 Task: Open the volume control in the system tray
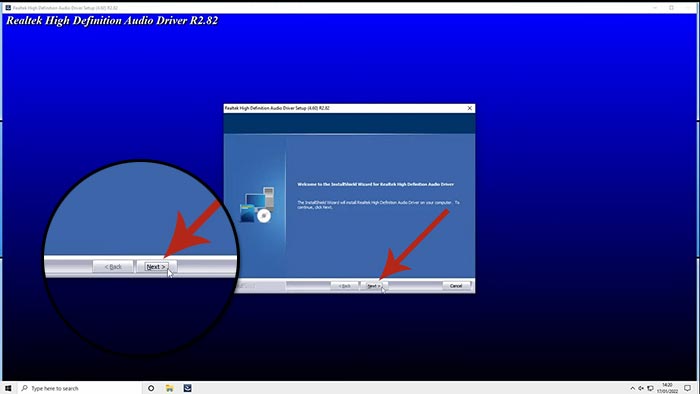coord(641,388)
